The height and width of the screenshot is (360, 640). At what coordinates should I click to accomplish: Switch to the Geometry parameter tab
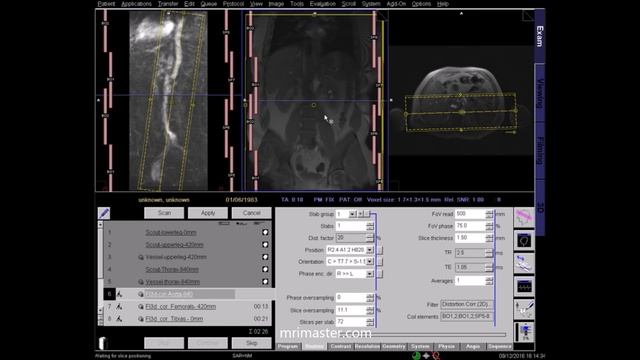[x=393, y=347]
